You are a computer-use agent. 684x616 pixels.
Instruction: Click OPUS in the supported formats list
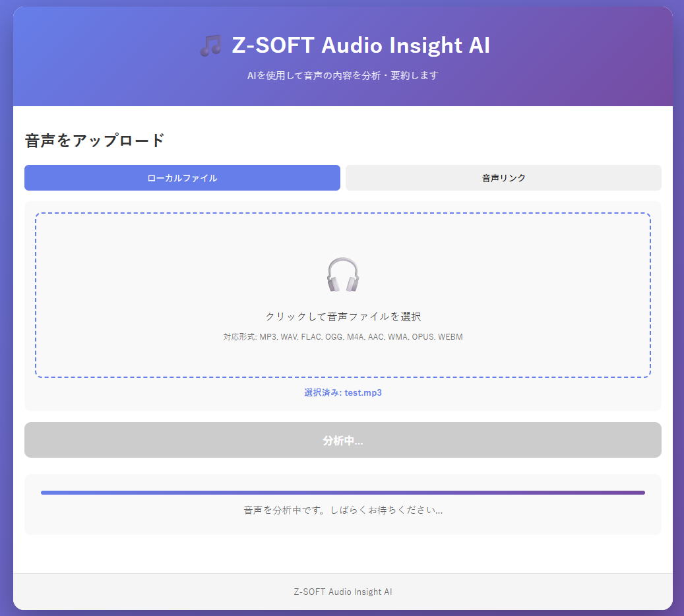[x=423, y=337]
